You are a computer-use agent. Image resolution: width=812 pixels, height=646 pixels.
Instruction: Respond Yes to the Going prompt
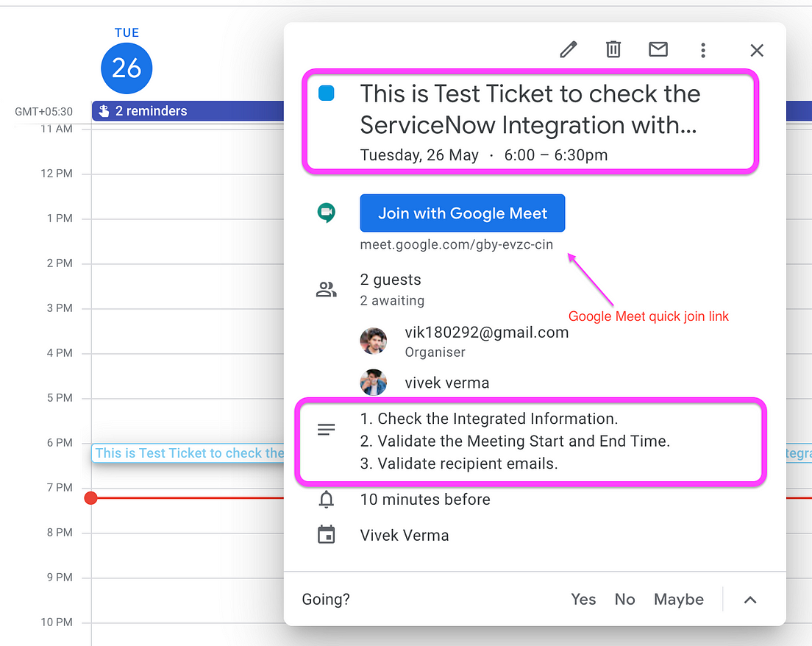pos(583,600)
